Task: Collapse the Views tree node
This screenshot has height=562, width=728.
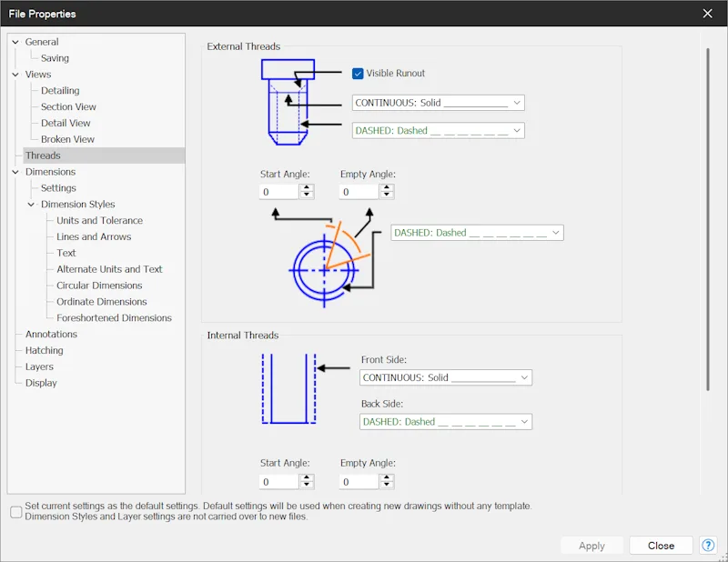Action: (x=15, y=75)
